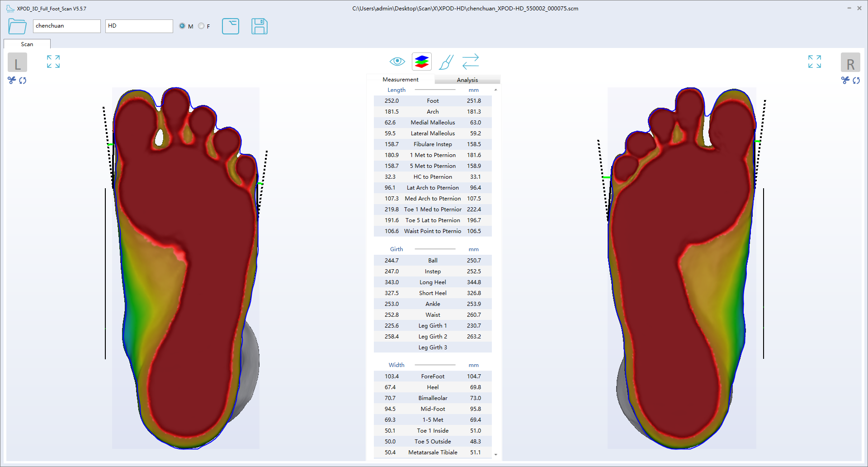Open the scan file folder icon

click(17, 26)
